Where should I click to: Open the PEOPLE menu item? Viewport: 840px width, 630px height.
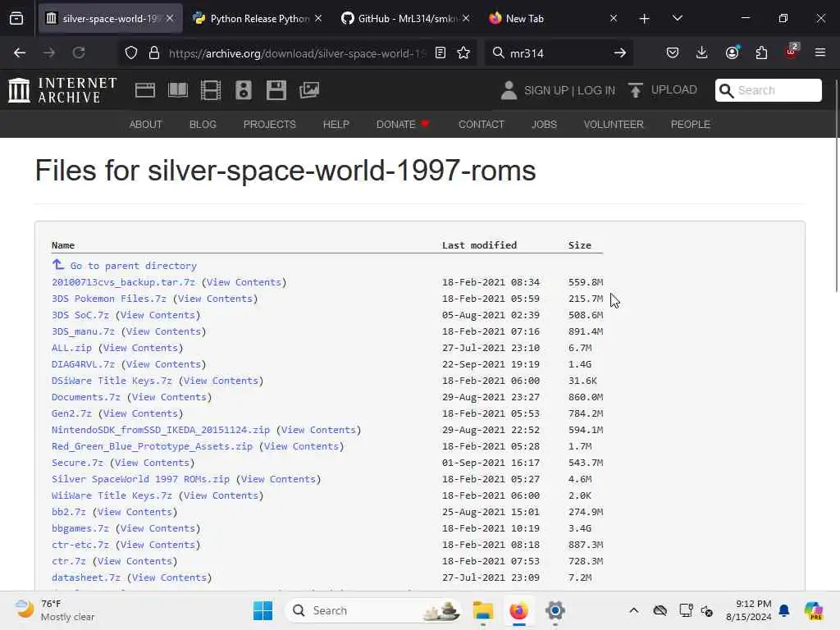(691, 125)
